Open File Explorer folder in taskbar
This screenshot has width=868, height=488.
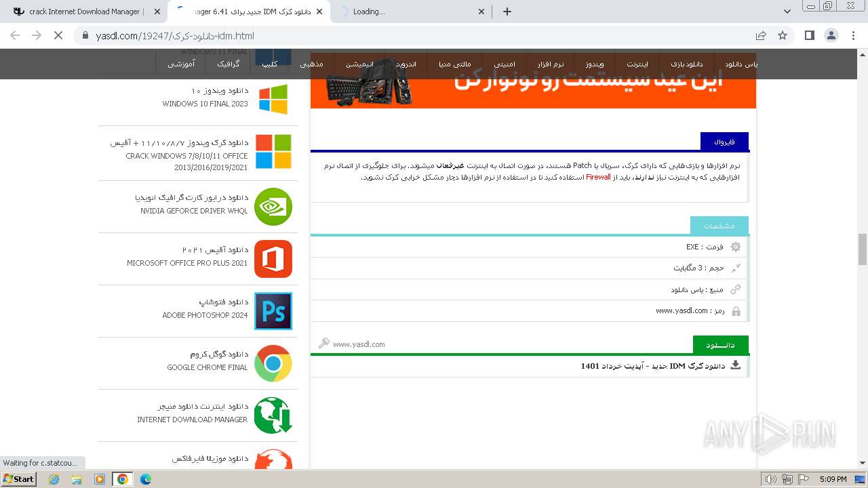(x=77, y=479)
